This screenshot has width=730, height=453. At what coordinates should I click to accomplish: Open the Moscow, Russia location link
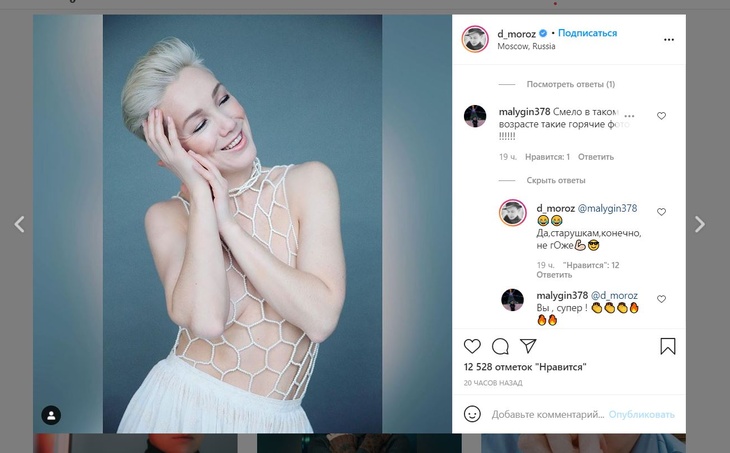tap(526, 47)
